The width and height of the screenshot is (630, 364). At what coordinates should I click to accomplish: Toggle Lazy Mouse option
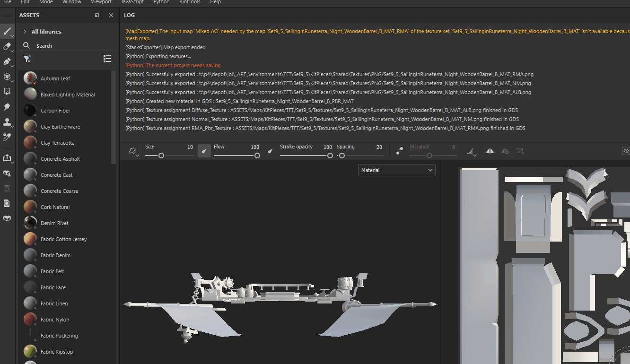point(400,151)
